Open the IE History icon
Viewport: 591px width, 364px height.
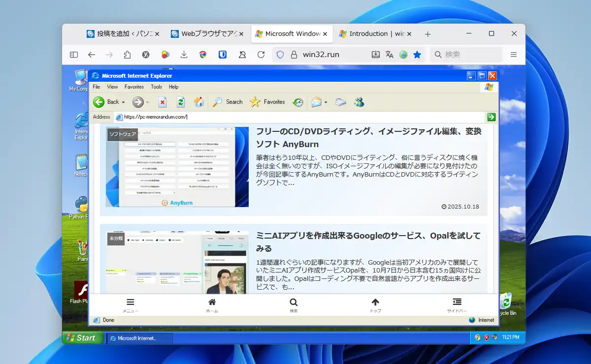297,102
